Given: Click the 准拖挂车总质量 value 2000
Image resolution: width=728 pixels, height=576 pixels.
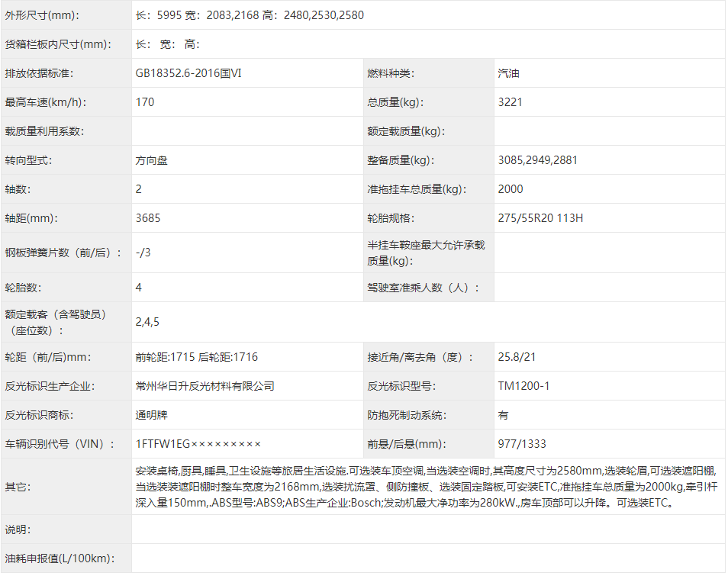Looking at the screenshot, I should [510, 189].
